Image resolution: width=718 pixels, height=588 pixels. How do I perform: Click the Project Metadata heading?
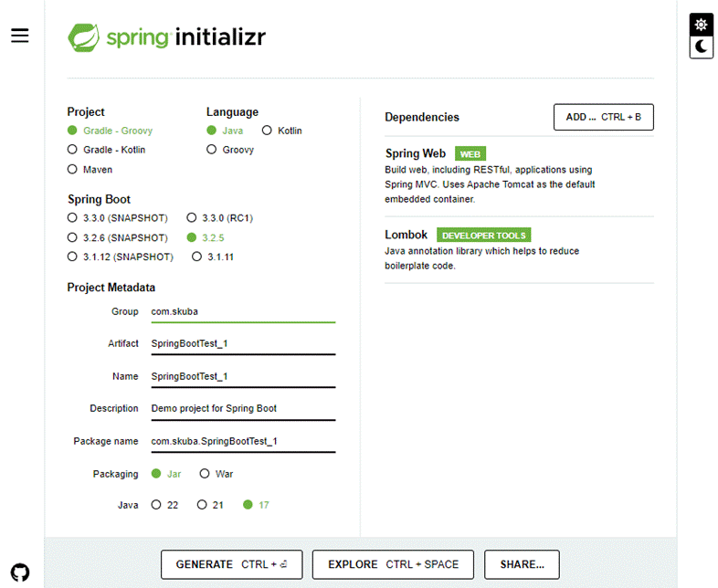click(111, 288)
